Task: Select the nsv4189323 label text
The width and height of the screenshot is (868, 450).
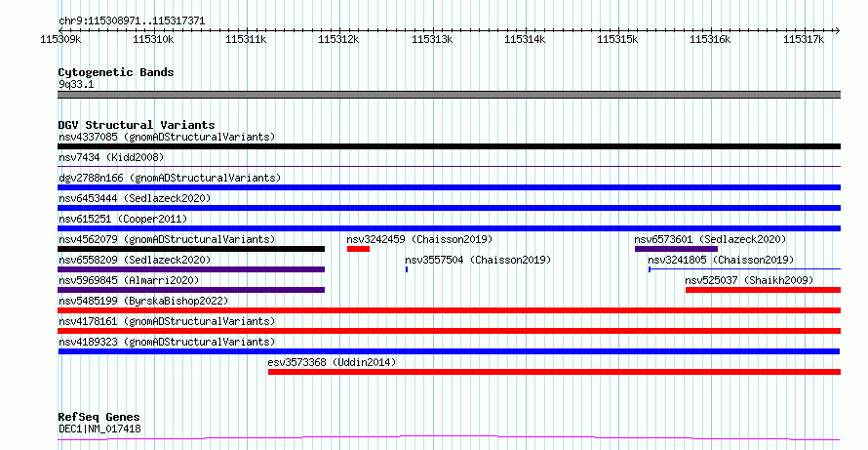Action: [x=167, y=342]
